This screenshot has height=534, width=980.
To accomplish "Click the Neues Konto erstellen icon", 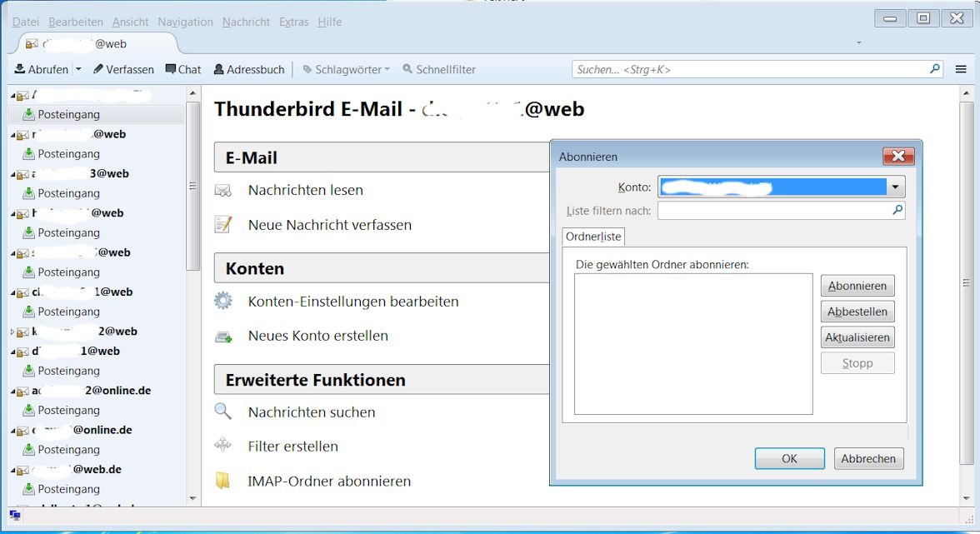I will tap(223, 336).
